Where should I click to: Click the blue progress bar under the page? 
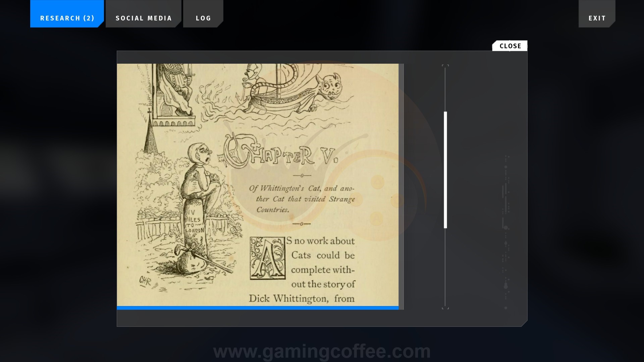(x=258, y=308)
